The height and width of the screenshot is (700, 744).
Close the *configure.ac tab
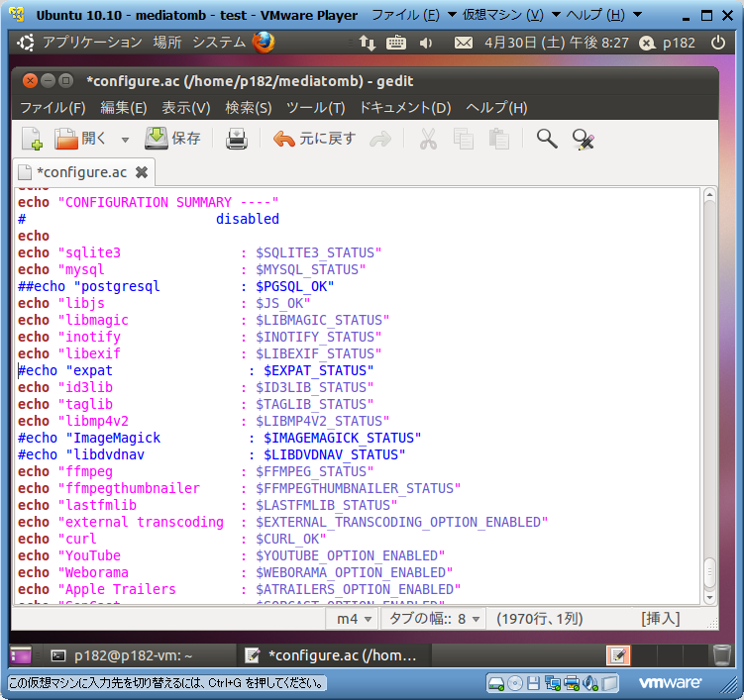tap(142, 172)
